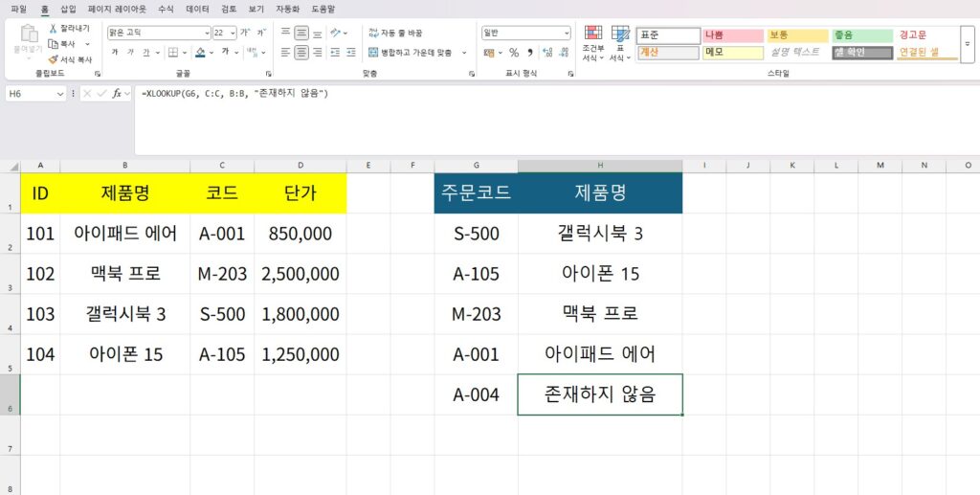Image resolution: width=980 pixels, height=495 pixels.
Task: Enable 자동 줄 바꿈 wrap text
Action: 395,33
